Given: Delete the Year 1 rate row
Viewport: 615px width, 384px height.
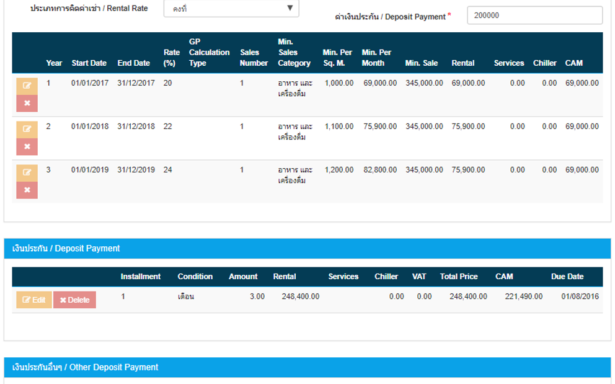Looking at the screenshot, I should tap(27, 103).
